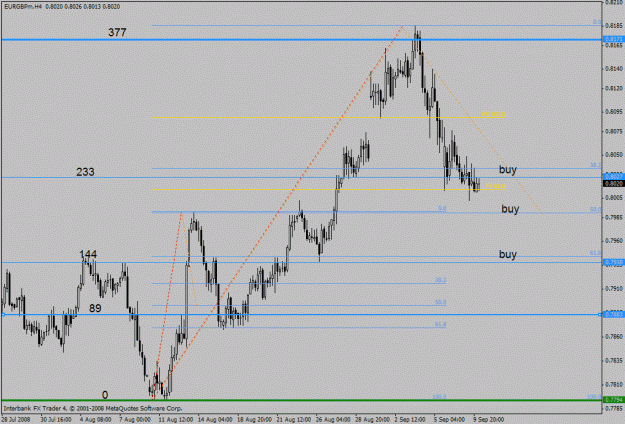Click the 0.8140 price axis value
Viewport: 625px width, 424px height.
614,69
